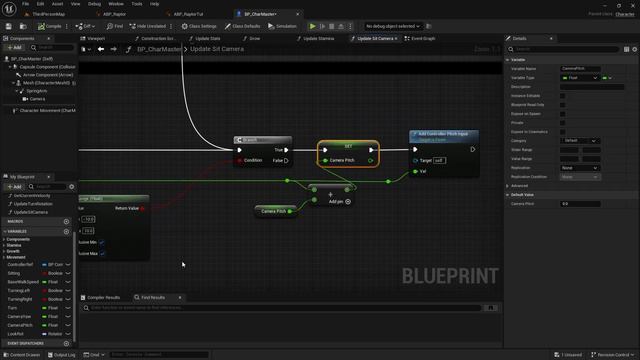Click Add button in Components panel
Image resolution: width=640 pixels, height=360 pixels.
14,48
